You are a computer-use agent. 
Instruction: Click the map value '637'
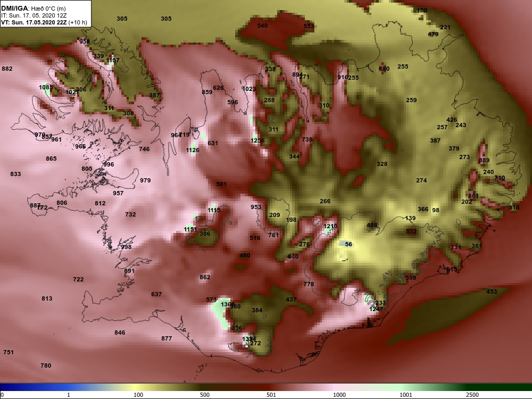[156, 294]
